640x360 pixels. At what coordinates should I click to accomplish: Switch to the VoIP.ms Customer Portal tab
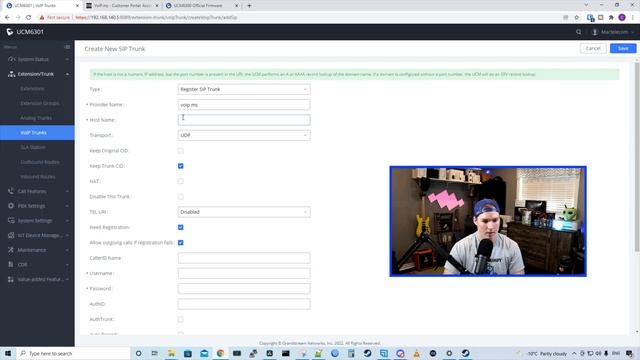(x=122, y=6)
